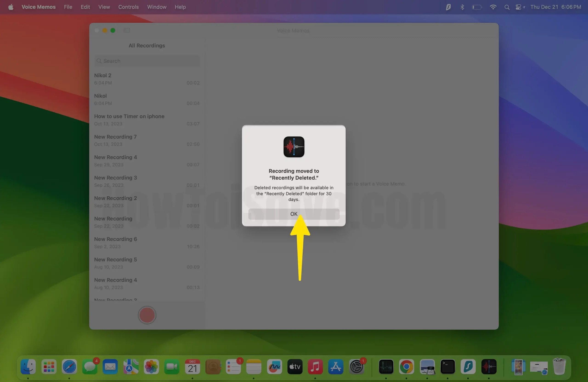Open the Window menu

pyautogui.click(x=157, y=7)
